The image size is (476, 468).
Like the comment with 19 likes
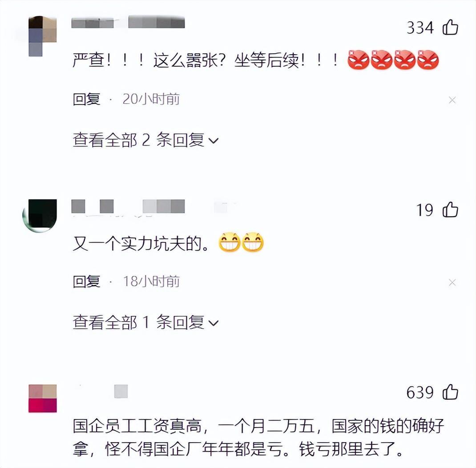coord(450,210)
